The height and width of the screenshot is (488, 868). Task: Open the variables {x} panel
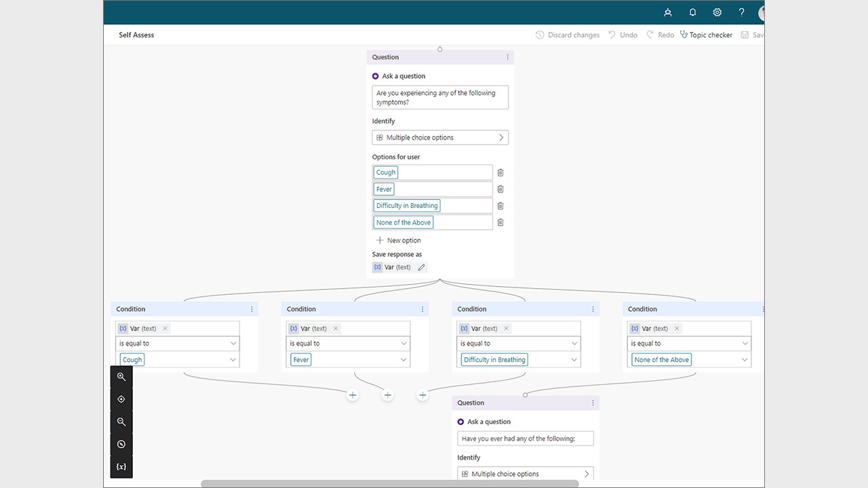[x=121, y=467]
